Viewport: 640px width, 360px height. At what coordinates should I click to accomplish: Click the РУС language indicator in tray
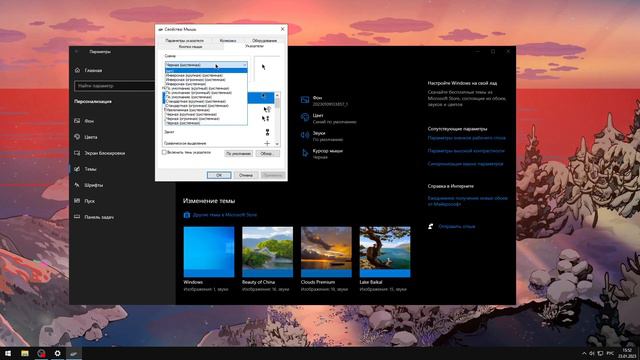(610, 353)
